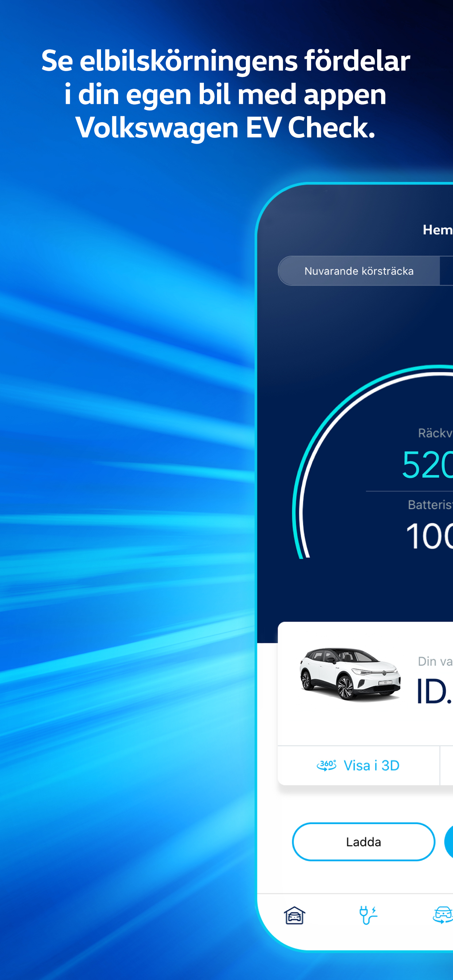The height and width of the screenshot is (980, 453).
Task: Tap the Ladda button
Action: coord(364,841)
